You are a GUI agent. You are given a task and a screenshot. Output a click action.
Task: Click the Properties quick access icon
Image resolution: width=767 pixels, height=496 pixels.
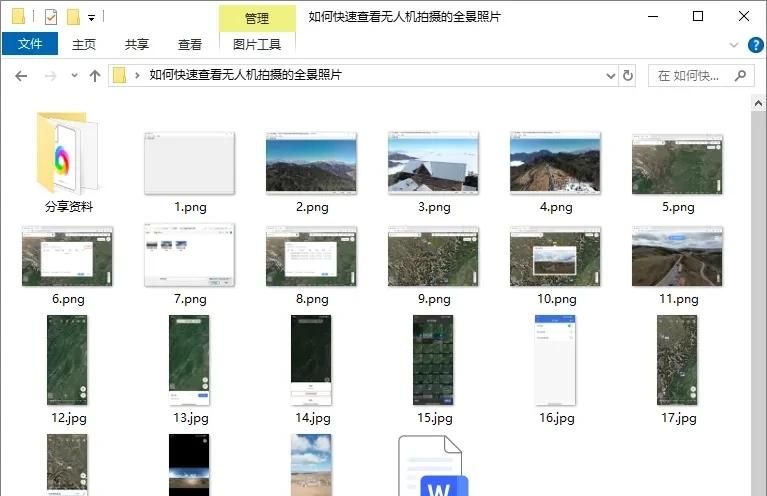pyautogui.click(x=51, y=17)
